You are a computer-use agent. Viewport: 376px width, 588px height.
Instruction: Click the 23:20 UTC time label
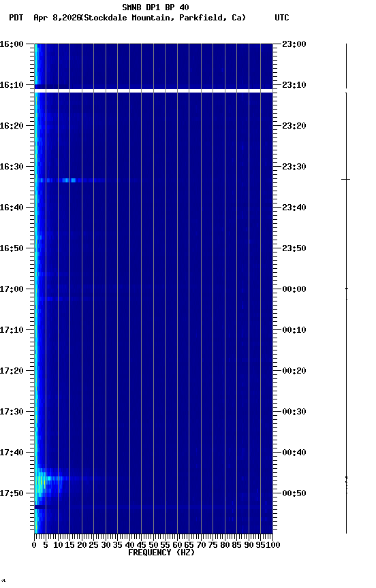294,126
